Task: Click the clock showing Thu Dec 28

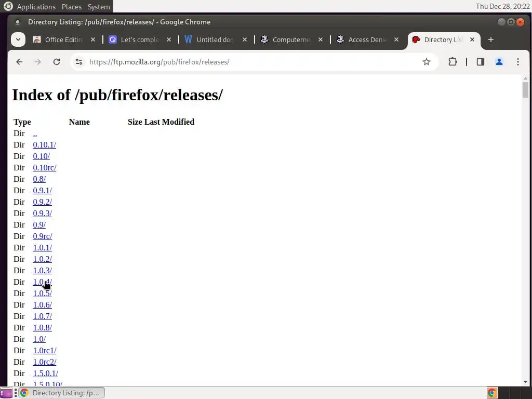Action: 502,6
